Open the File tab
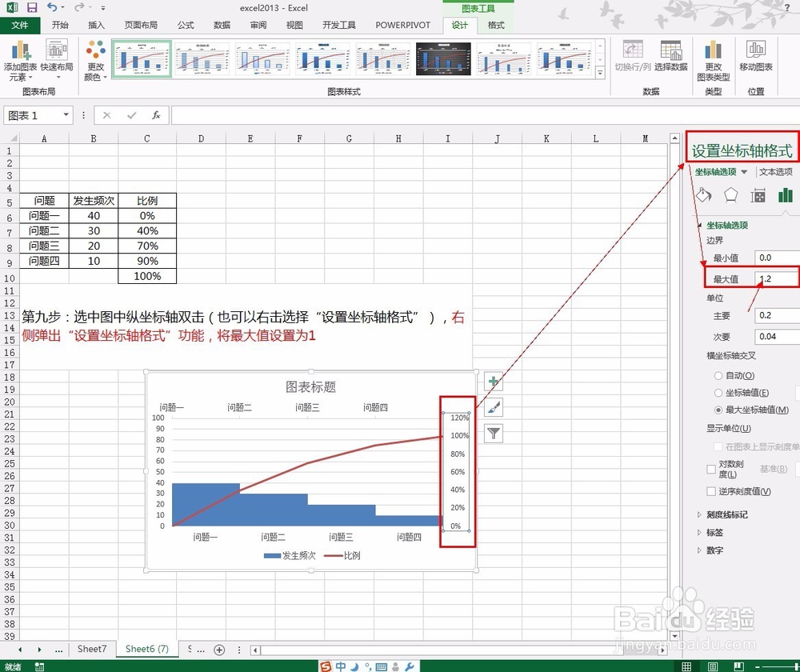The height and width of the screenshot is (672, 800). point(20,25)
